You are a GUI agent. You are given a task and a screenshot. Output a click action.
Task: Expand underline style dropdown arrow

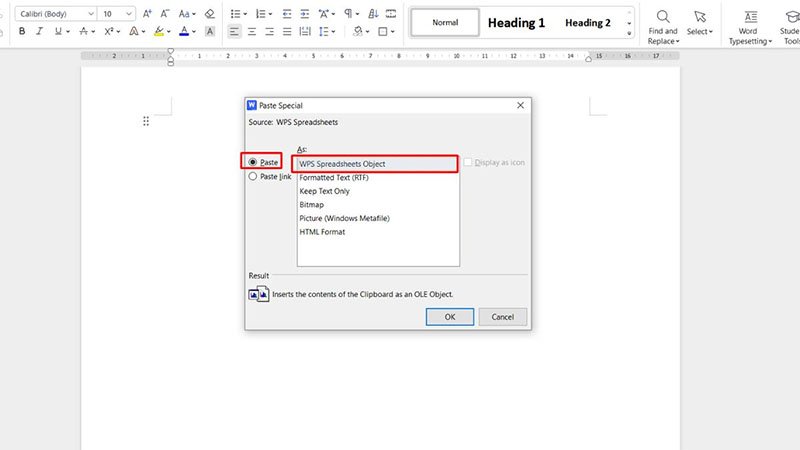68,32
